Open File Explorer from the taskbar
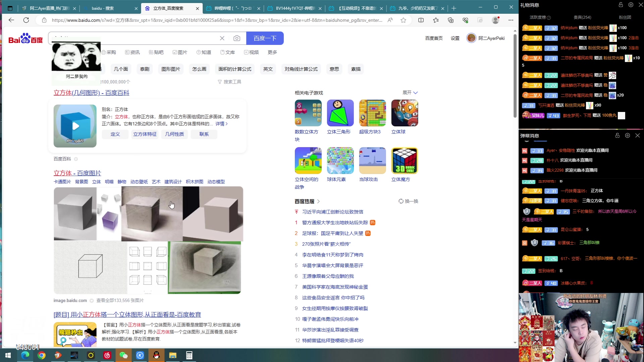Image resolution: width=644 pixels, height=362 pixels. (173, 355)
